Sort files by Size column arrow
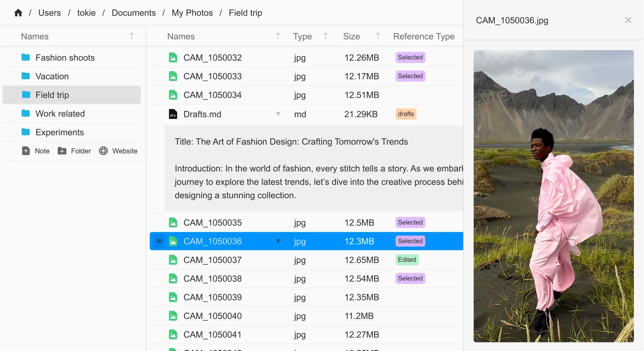The image size is (644, 351). 378,36
